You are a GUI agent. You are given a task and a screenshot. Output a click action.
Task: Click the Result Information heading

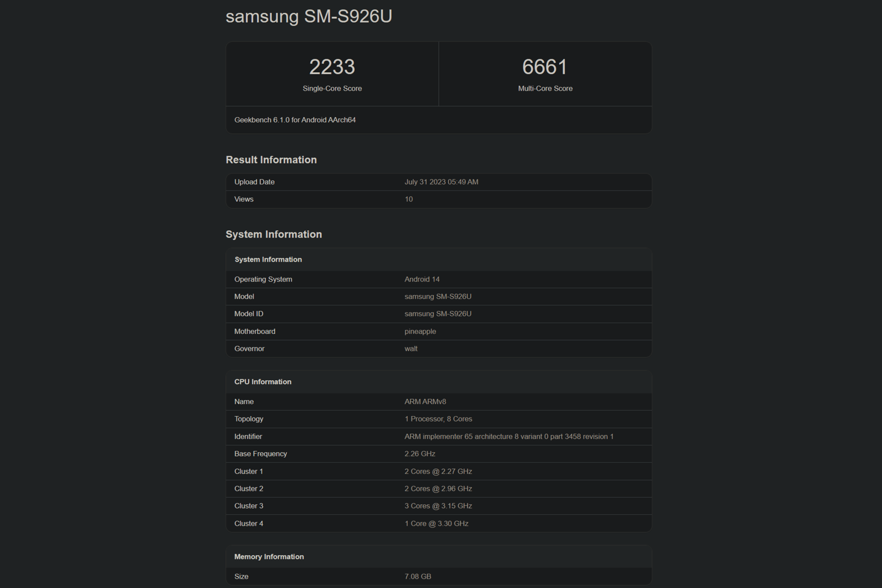click(271, 160)
